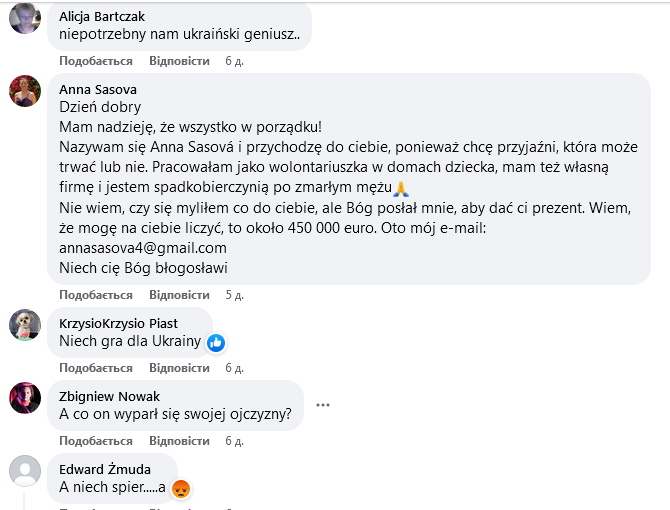Viewport: 670px width, 510px height.
Task: Click Edward Żmuda's default avatar icon
Action: point(25,471)
